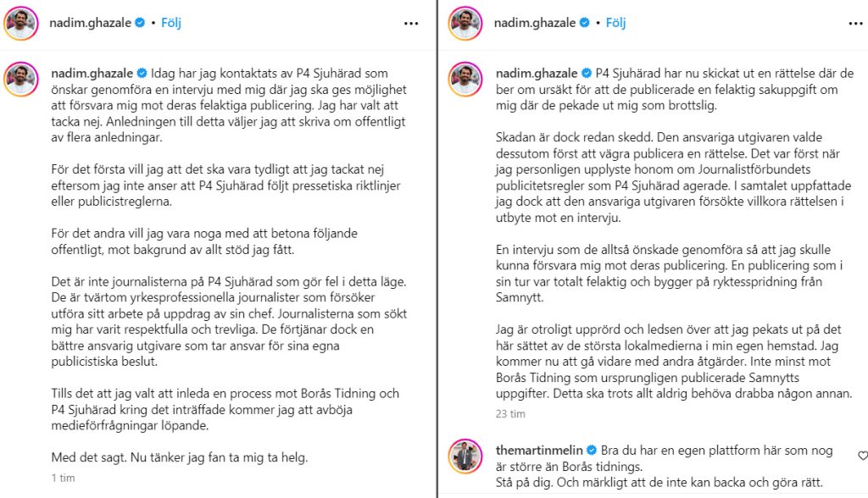Click the verified badge in the right post header

584,23
